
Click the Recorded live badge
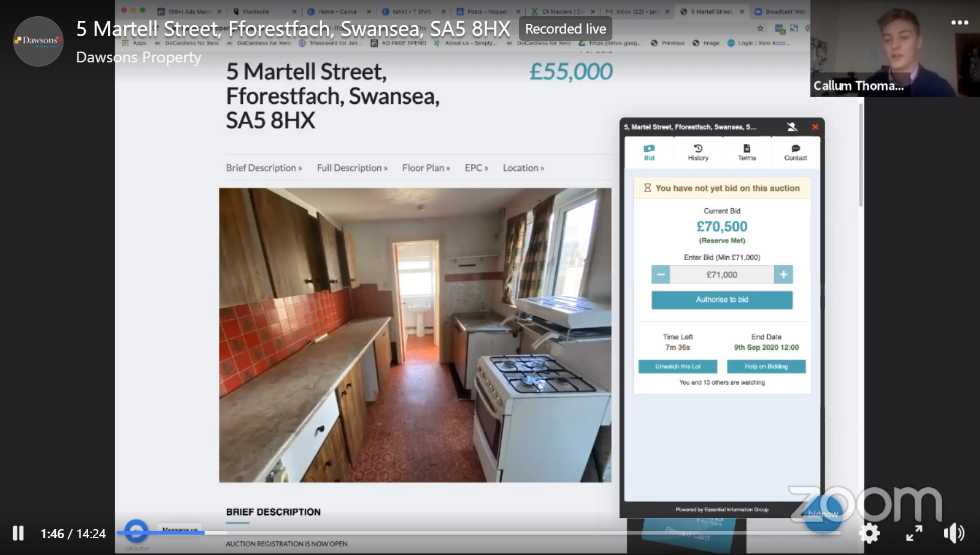(565, 29)
